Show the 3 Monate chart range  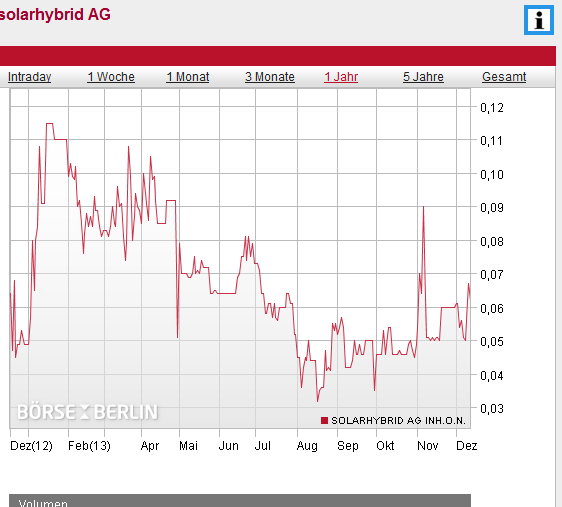(270, 77)
